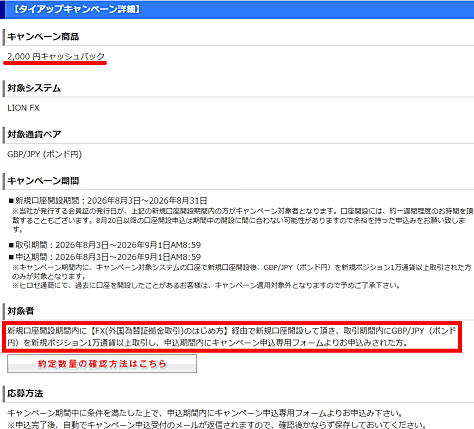The image size is (474, 429).
Task: Click the 取引期間 date line
Action: click(105, 245)
